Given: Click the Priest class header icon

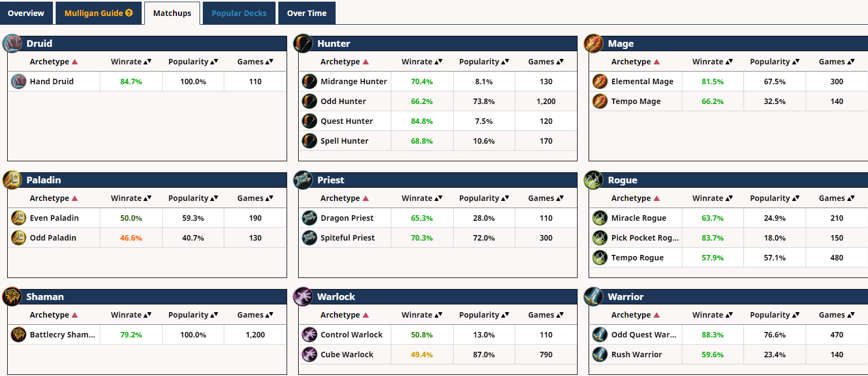Looking at the screenshot, I should 303,180.
